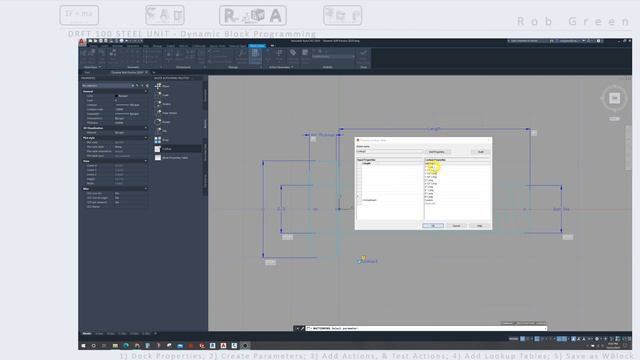This screenshot has height=360, width=640.
Task: Collapse the View section in Properties
Action: [146, 161]
